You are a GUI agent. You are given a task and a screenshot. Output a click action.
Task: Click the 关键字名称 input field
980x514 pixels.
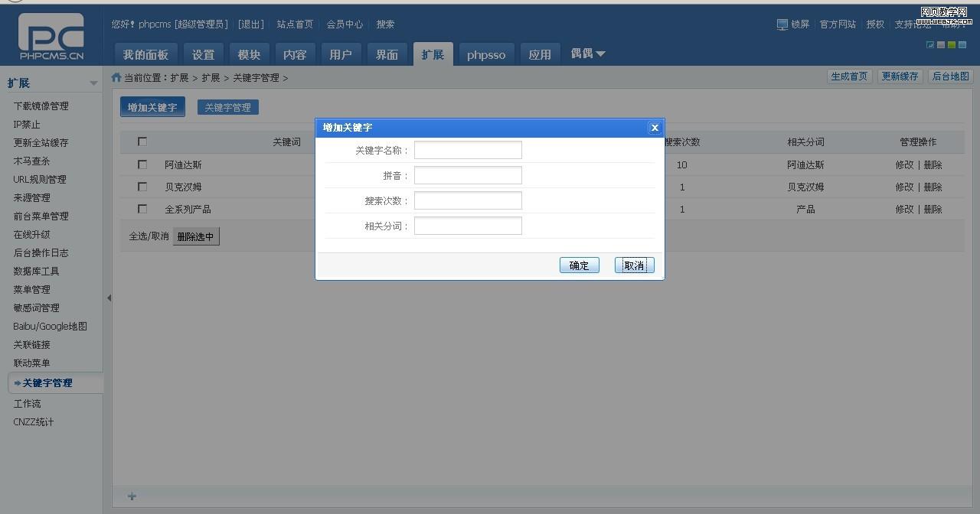468,150
